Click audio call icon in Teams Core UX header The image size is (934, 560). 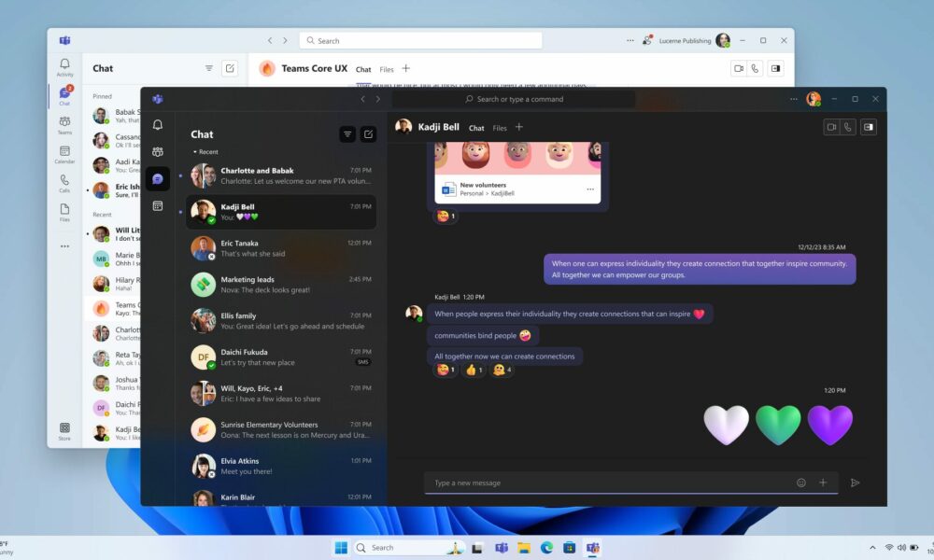pyautogui.click(x=755, y=68)
